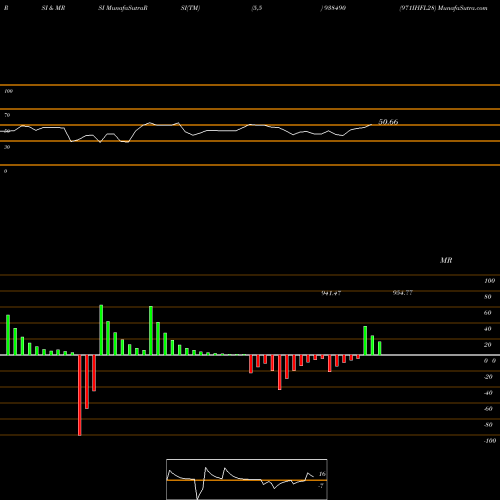Image resolution: width=500 pixels, height=500 pixels.
Task: Click MR right-axis label -40
Action: [x=488, y=393]
